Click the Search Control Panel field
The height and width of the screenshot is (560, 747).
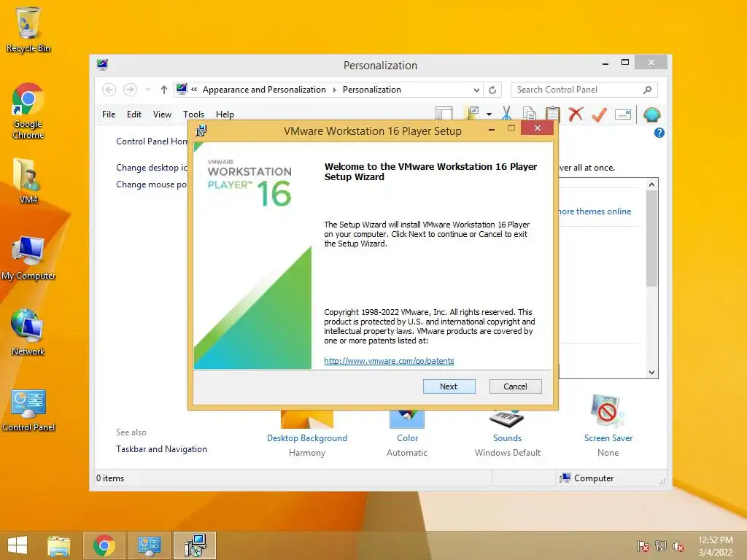[x=584, y=90]
